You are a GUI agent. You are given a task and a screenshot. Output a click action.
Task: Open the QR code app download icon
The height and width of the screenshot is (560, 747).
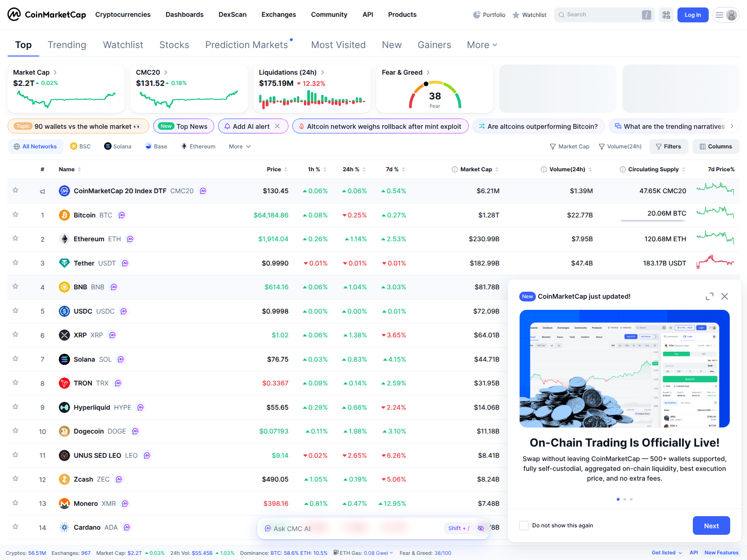[x=666, y=15]
